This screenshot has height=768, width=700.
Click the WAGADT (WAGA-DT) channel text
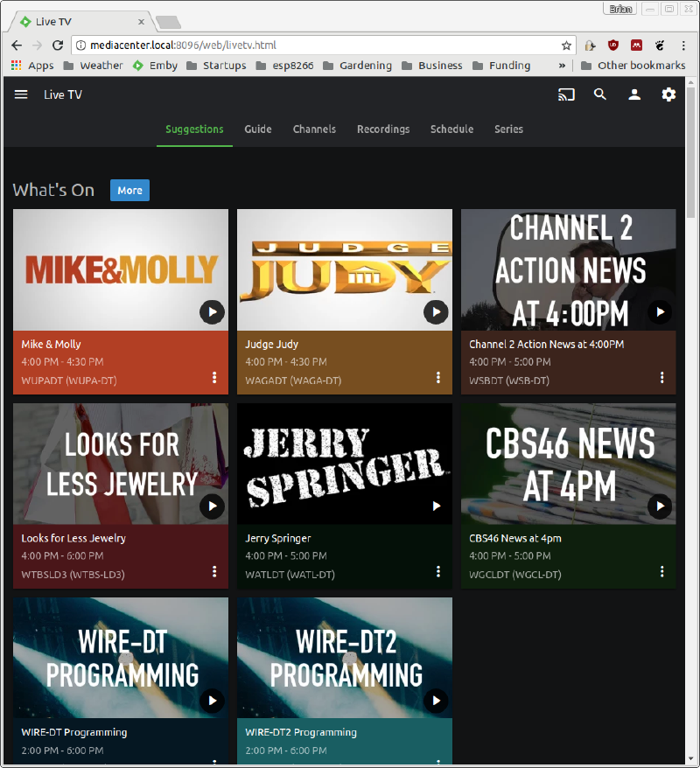(293, 381)
